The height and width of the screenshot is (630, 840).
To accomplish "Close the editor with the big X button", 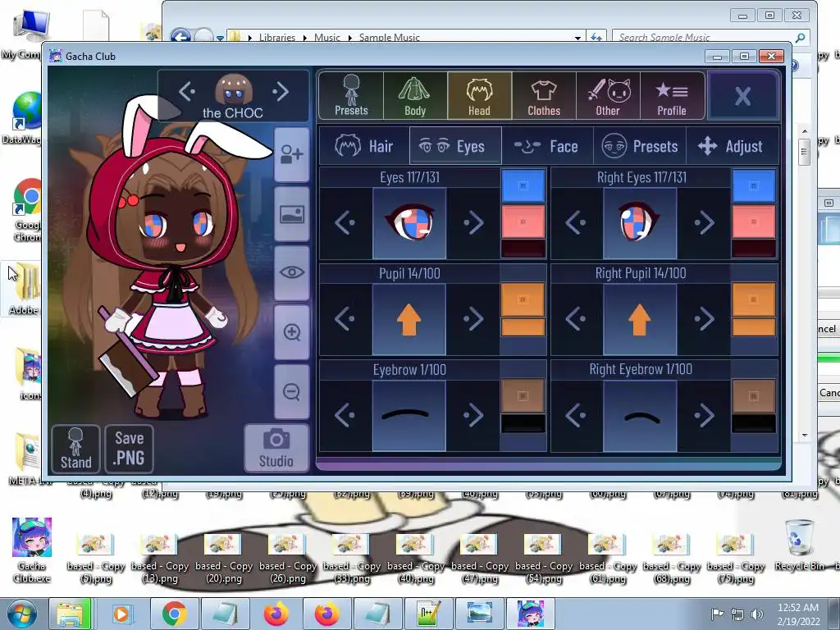I will (742, 96).
